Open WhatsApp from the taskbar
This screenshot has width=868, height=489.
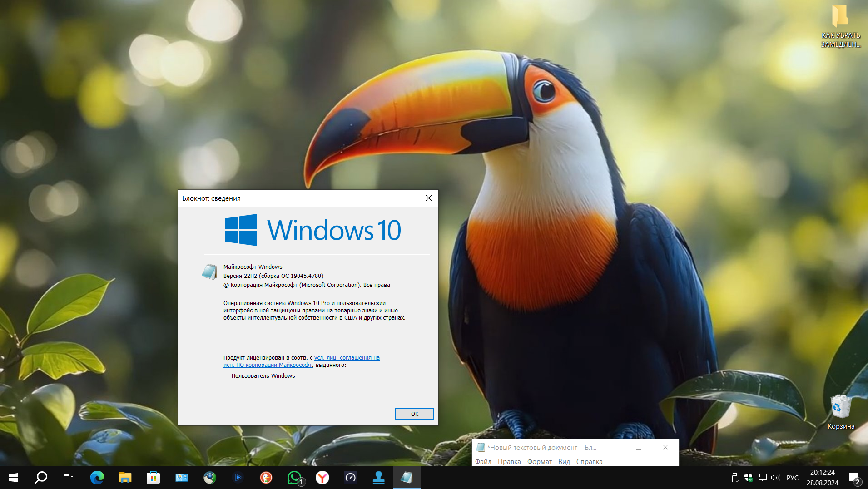pyautogui.click(x=294, y=478)
